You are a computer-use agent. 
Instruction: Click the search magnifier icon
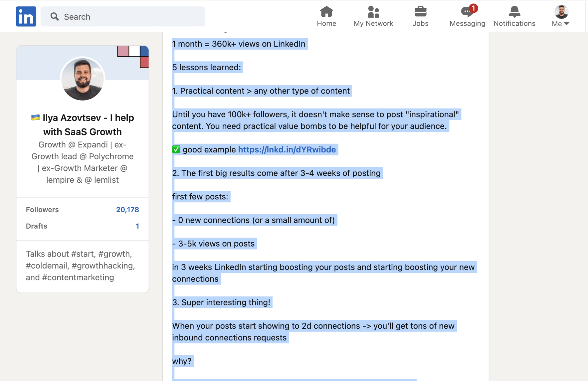point(54,16)
